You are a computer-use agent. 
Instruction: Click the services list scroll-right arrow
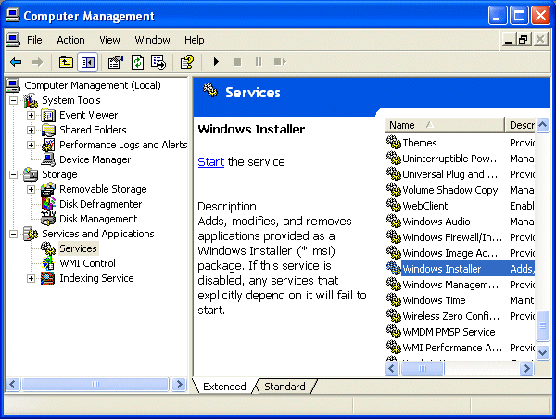(x=527, y=369)
